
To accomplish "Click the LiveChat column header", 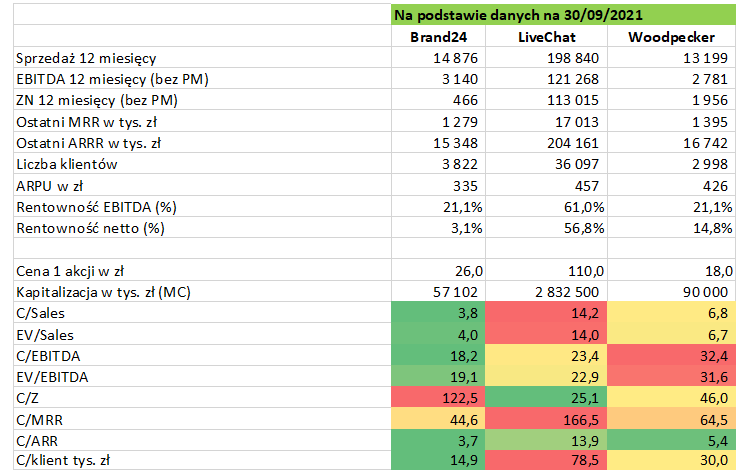I will coord(547,37).
